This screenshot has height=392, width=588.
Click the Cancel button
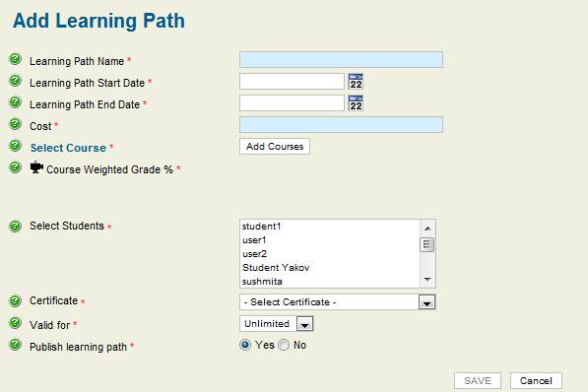536,381
